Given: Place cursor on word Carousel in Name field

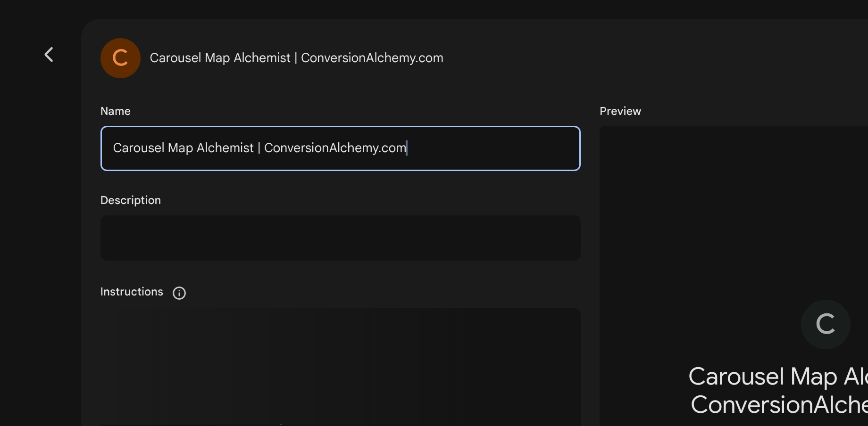Looking at the screenshot, I should click(139, 148).
